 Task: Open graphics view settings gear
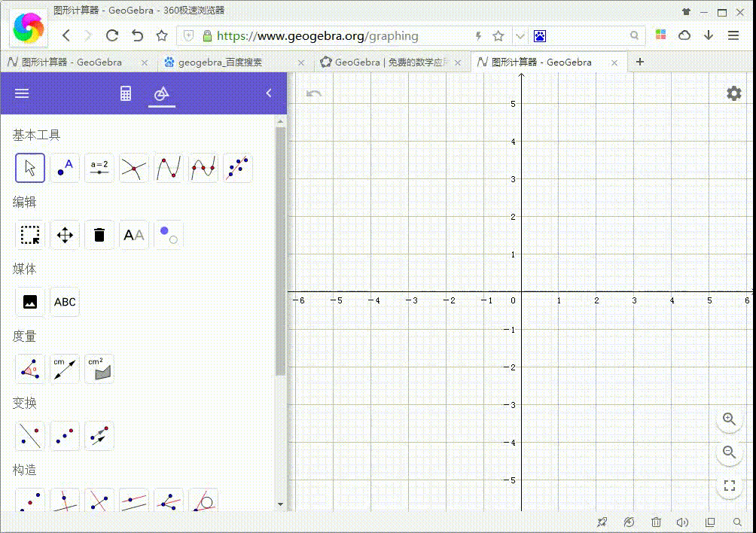tap(734, 93)
